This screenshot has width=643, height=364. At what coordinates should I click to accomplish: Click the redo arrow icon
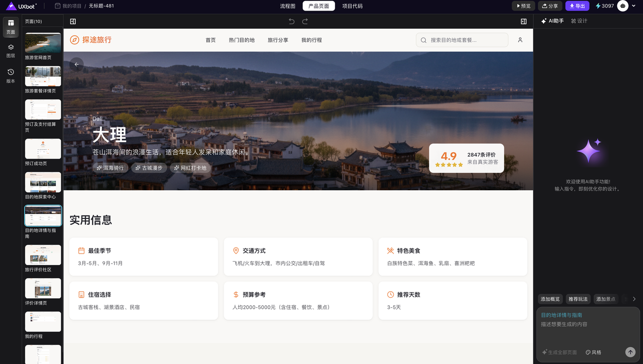click(x=305, y=22)
